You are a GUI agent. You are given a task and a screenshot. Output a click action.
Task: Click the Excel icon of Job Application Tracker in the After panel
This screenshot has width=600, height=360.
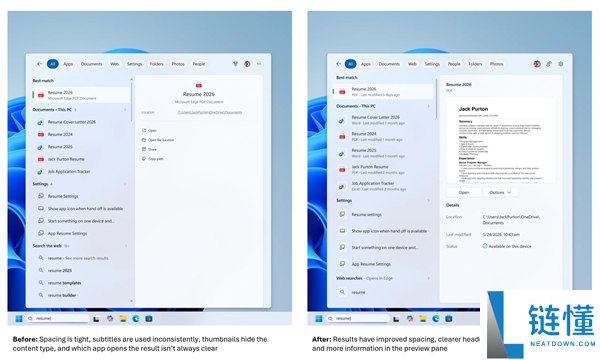342,186
